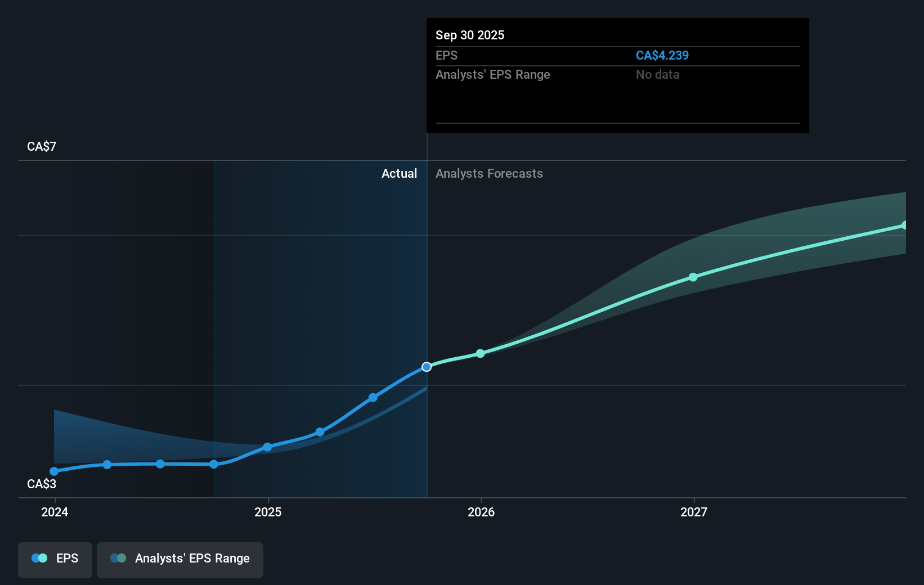
Task: Click the 2027 forecast data point
Action: tap(693, 276)
